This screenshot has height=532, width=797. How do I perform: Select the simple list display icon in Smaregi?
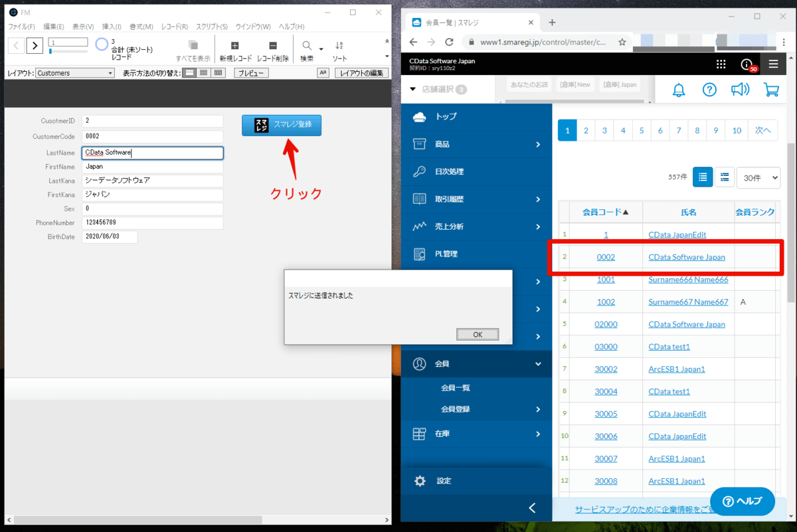pyautogui.click(x=703, y=177)
